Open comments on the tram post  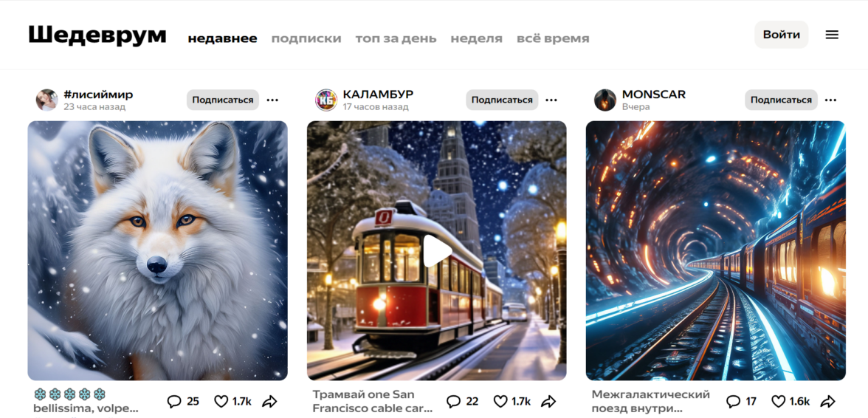coord(462,402)
